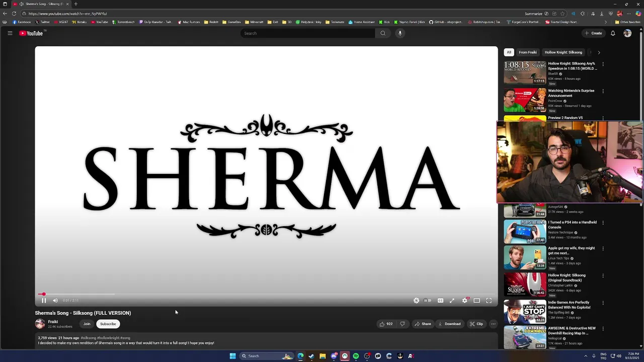Viewport: 644px width, 362px height.
Task: Open the Windows Start menu
Action: [232, 356]
